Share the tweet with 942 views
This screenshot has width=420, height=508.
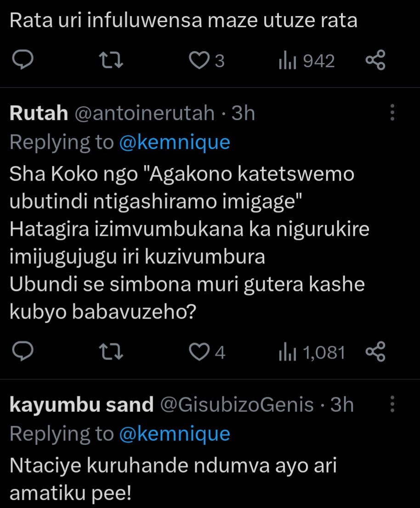[x=375, y=61]
